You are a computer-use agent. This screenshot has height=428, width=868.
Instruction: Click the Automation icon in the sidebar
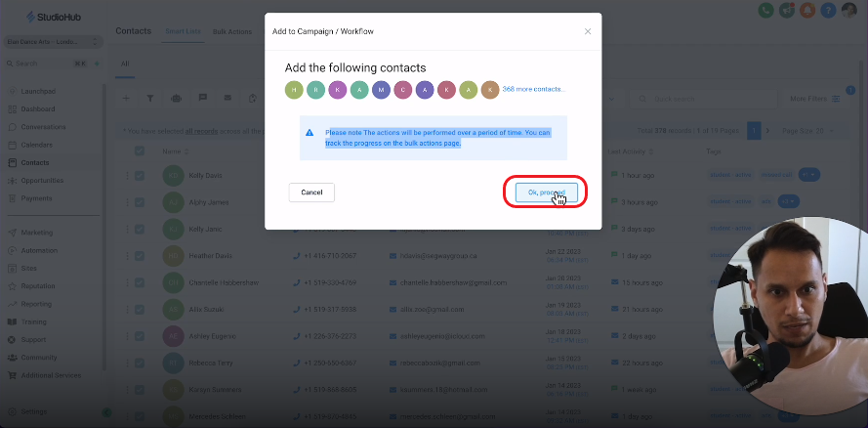click(12, 250)
